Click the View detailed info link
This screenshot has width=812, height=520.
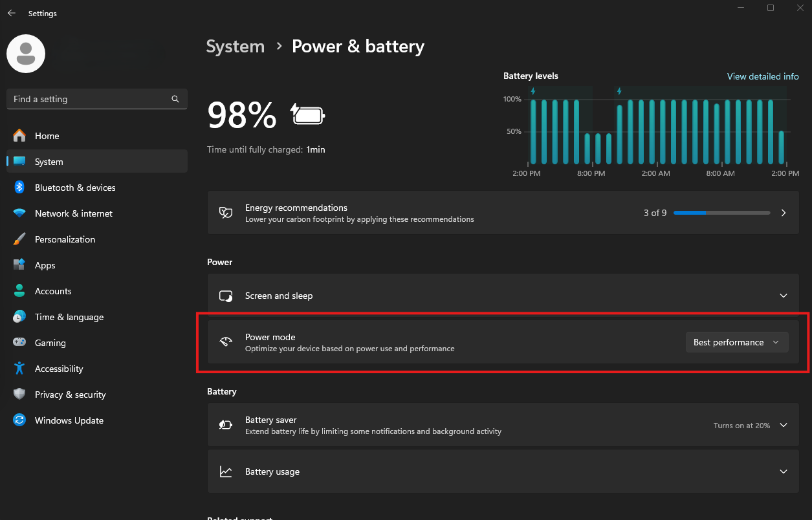click(x=763, y=76)
